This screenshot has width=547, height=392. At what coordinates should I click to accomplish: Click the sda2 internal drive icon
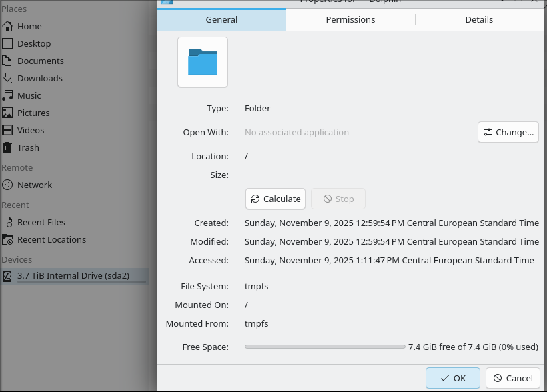[x=7, y=276]
